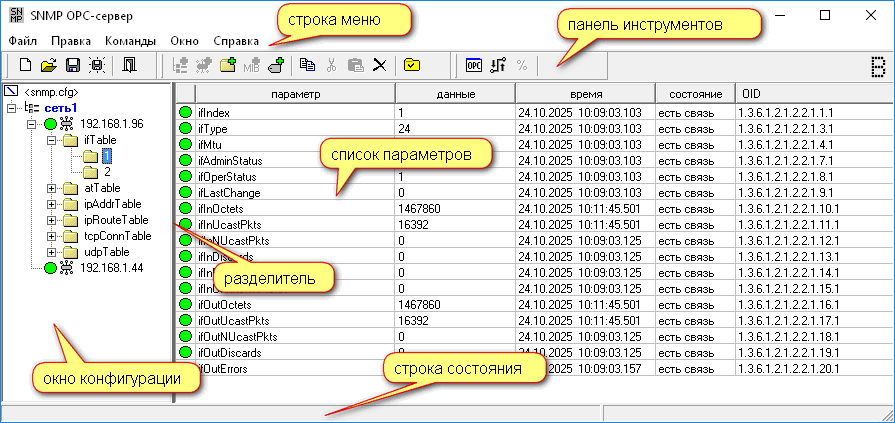Click the New configuration file icon

pos(27,66)
